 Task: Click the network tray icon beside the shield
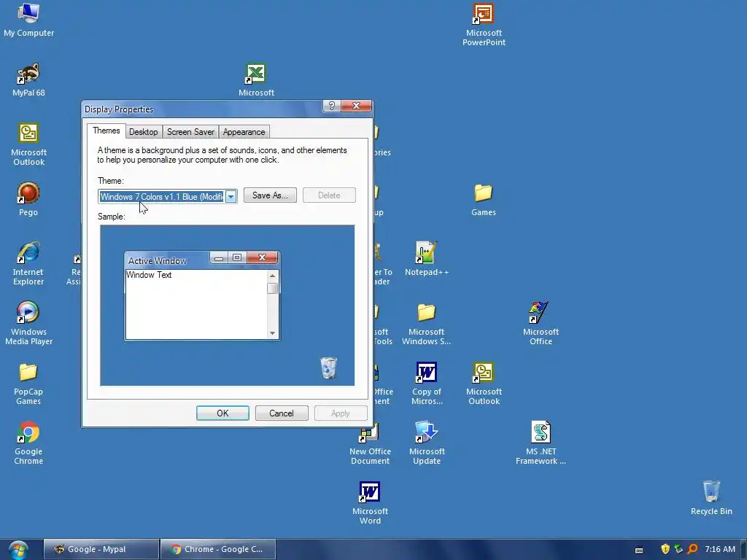click(678, 549)
